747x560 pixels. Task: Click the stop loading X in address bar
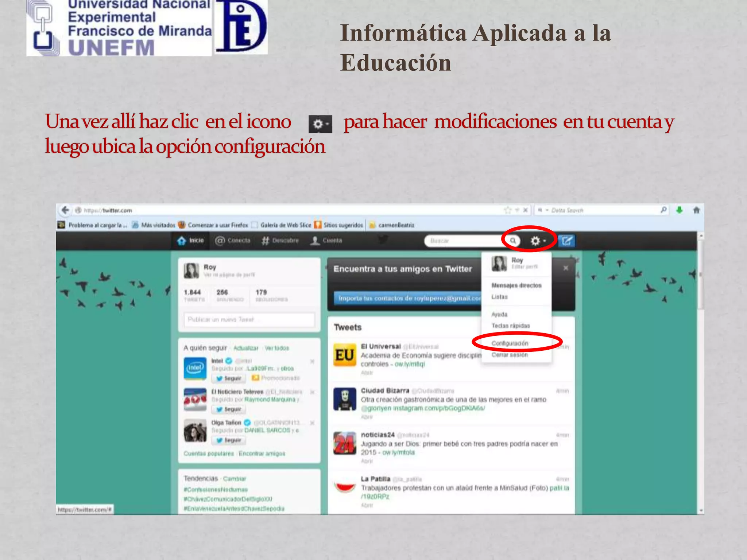click(525, 210)
